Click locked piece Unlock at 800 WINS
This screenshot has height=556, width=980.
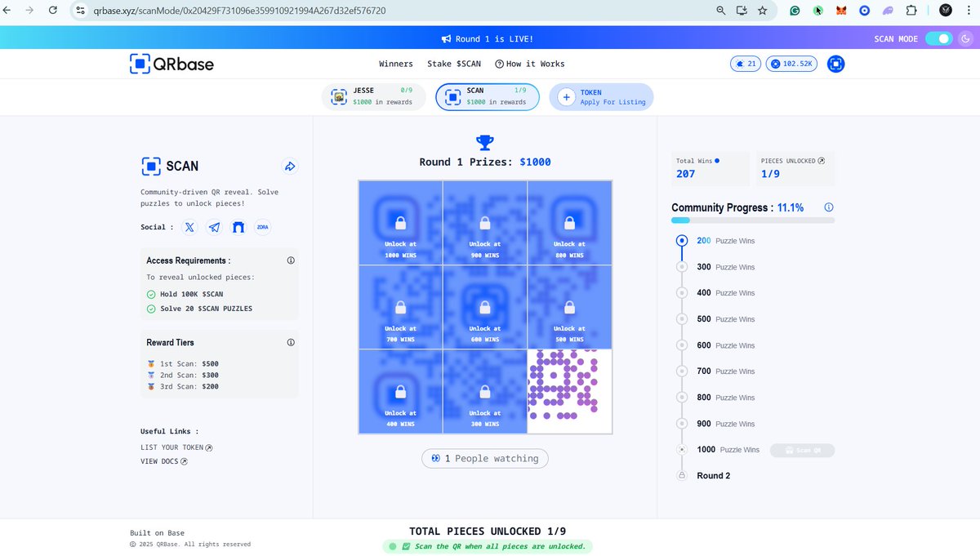tap(569, 223)
